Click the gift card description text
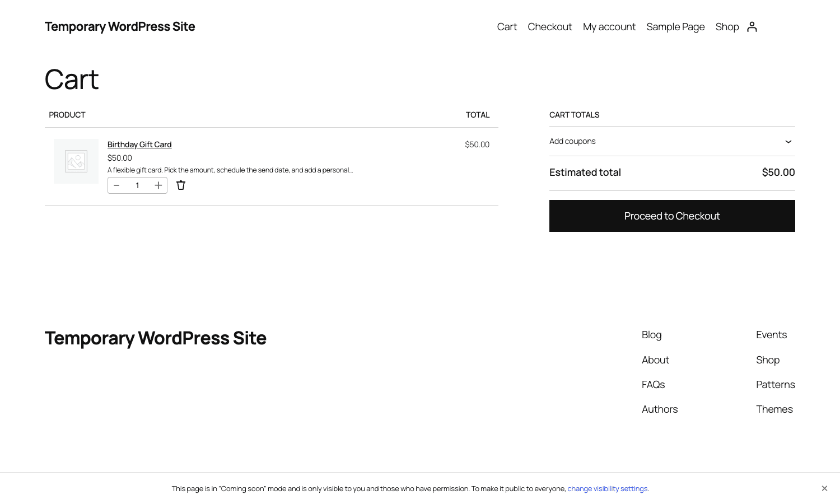 [230, 170]
